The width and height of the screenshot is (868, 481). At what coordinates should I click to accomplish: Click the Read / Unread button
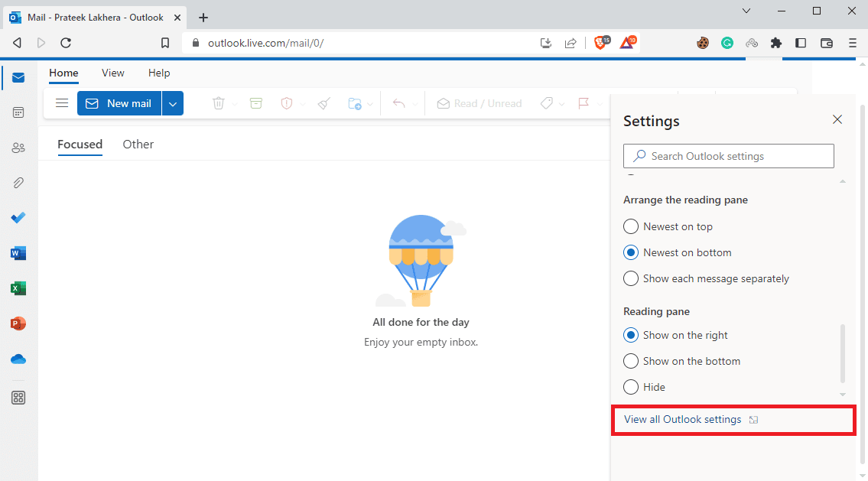480,103
